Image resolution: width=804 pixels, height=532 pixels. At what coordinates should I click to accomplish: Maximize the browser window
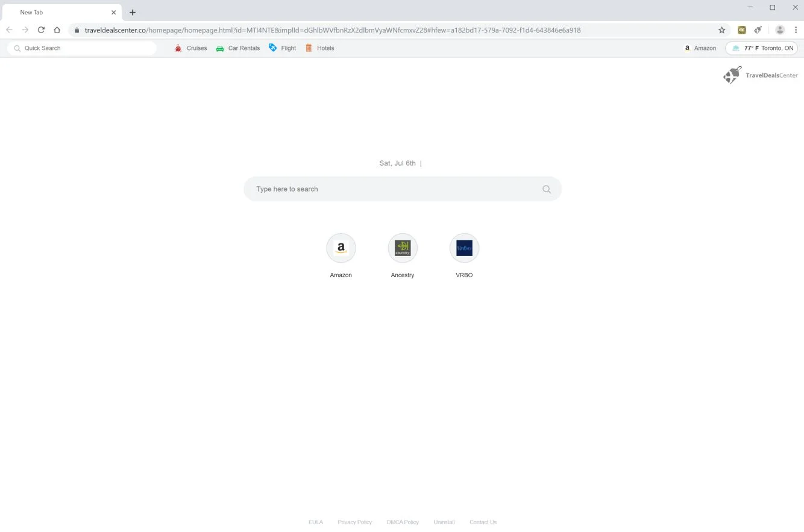pyautogui.click(x=773, y=7)
